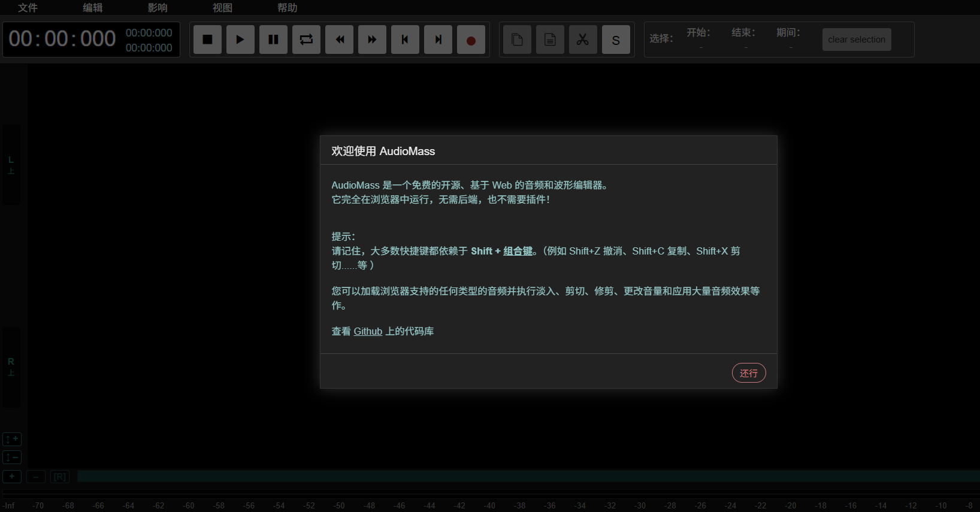The image size is (980, 512).
Task: Click the 期间 selection duration field
Action: tap(789, 40)
